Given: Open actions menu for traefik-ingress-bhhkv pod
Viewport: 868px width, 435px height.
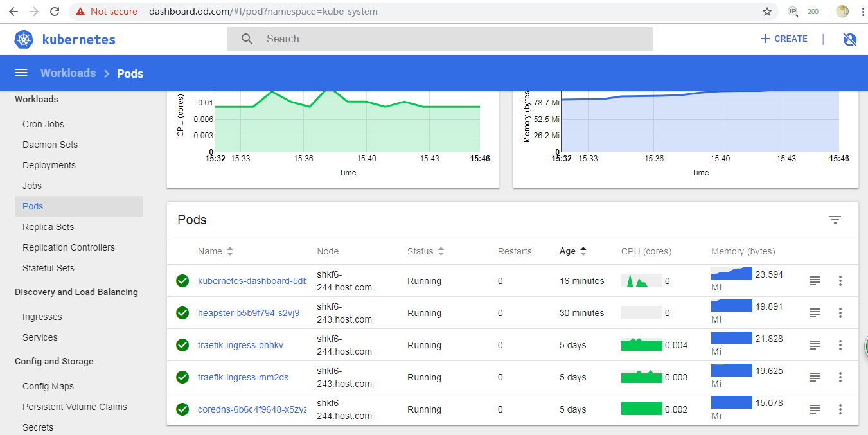Looking at the screenshot, I should pyautogui.click(x=840, y=345).
